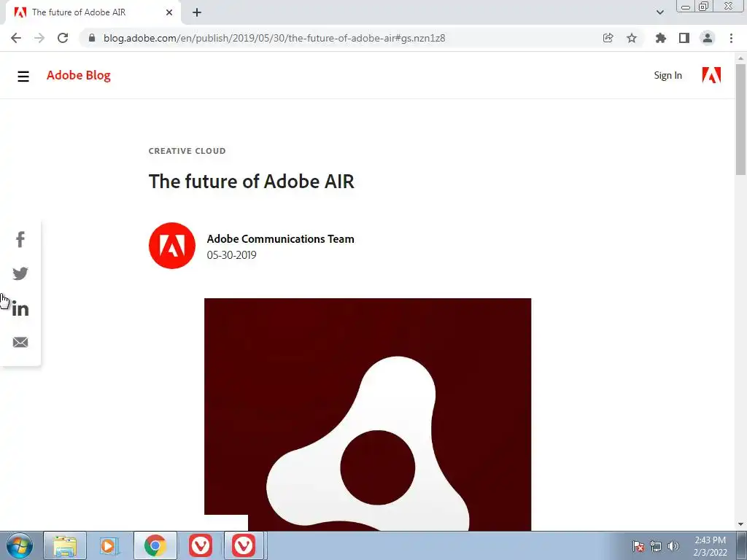Open the Chrome three-dot menu
The width and height of the screenshot is (747, 560).
tap(731, 38)
